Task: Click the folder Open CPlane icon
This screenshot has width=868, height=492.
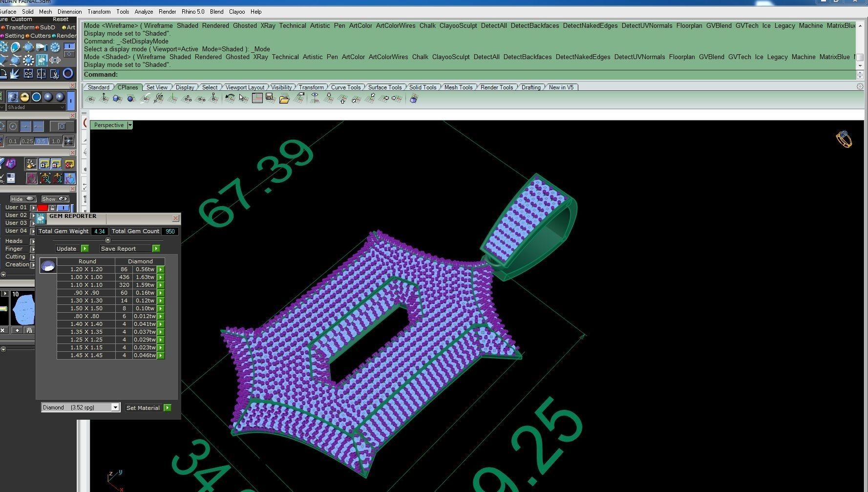Action: 284,99
